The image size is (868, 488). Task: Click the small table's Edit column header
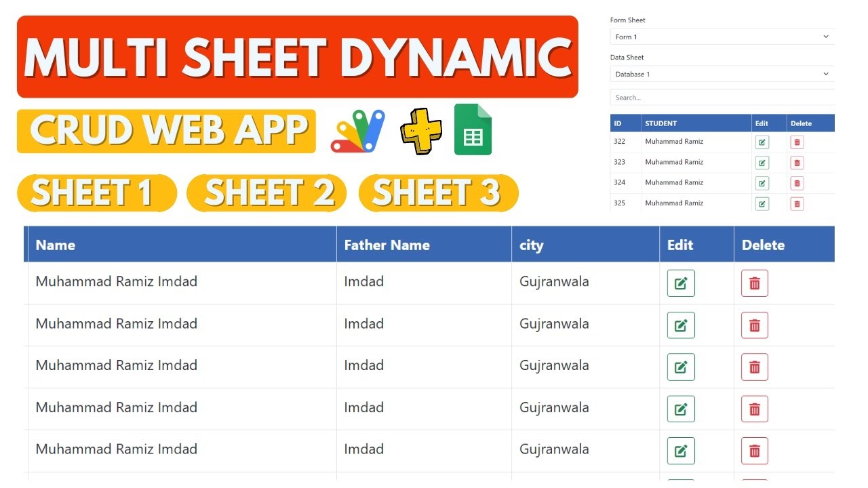point(770,123)
